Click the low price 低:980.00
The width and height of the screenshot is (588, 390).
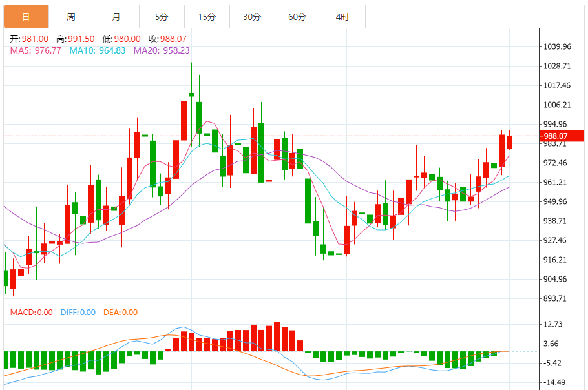pos(121,39)
